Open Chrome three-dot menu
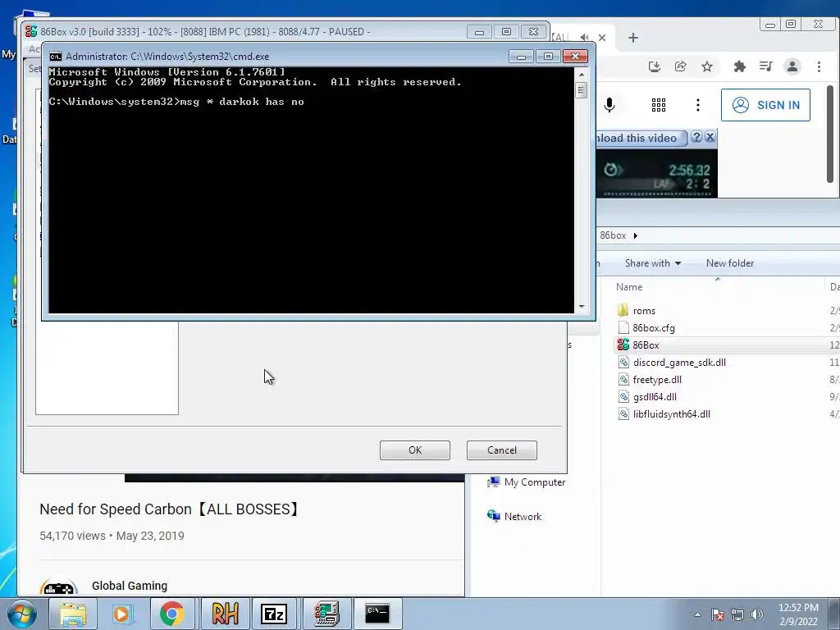 point(819,66)
